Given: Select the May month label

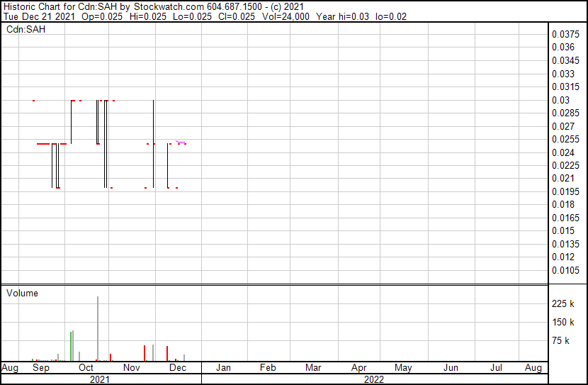Looking at the screenshot, I should click(403, 367).
